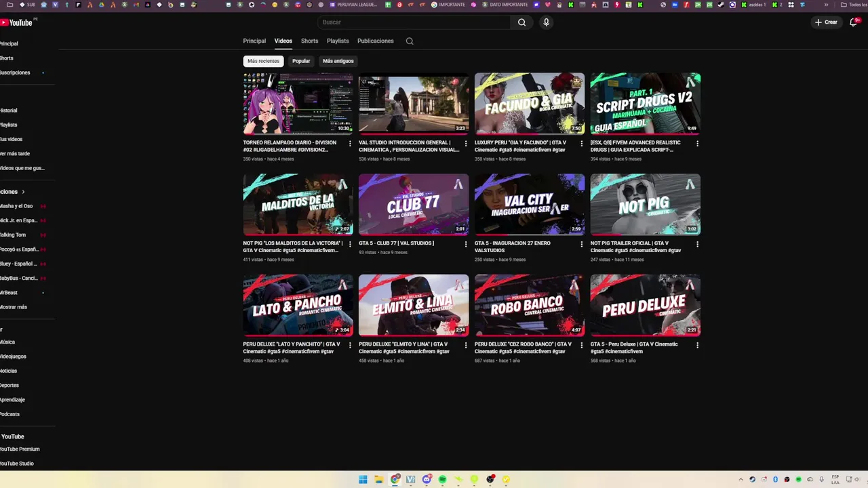868x488 pixels.
Task: Open the channel search magnifier icon
Action: pos(410,41)
